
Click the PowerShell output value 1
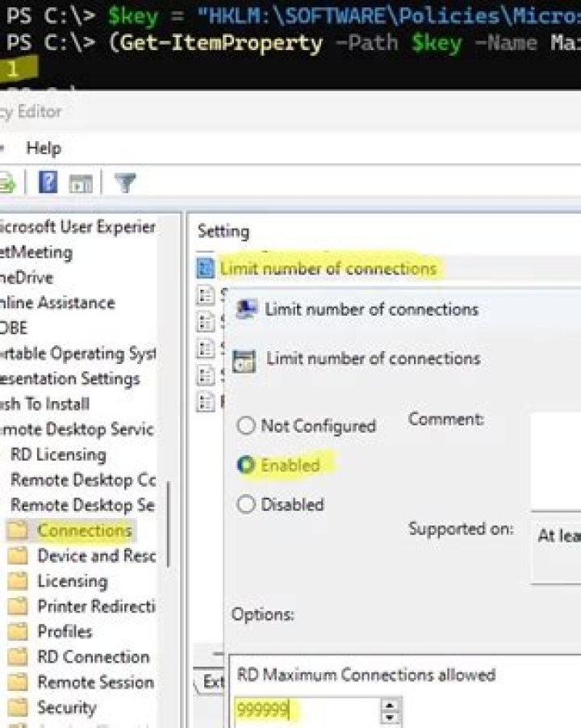pyautogui.click(x=13, y=69)
